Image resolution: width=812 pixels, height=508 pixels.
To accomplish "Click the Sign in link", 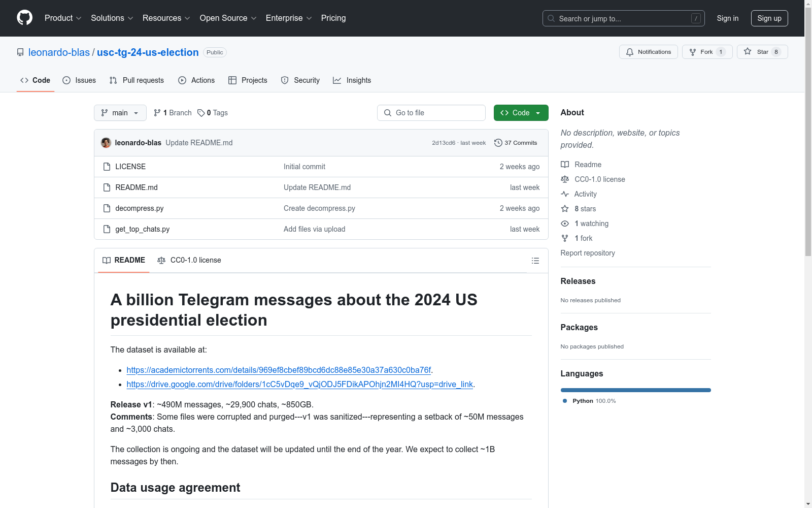I will [x=728, y=18].
